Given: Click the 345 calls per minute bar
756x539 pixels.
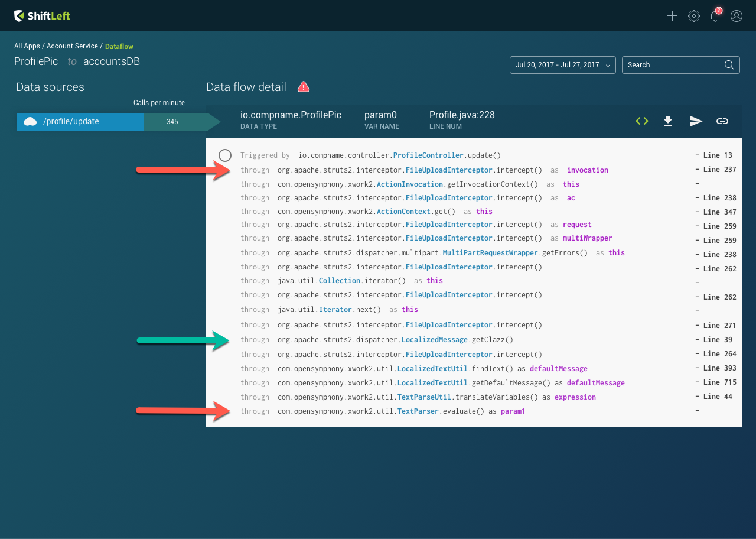Looking at the screenshot, I should coord(172,121).
